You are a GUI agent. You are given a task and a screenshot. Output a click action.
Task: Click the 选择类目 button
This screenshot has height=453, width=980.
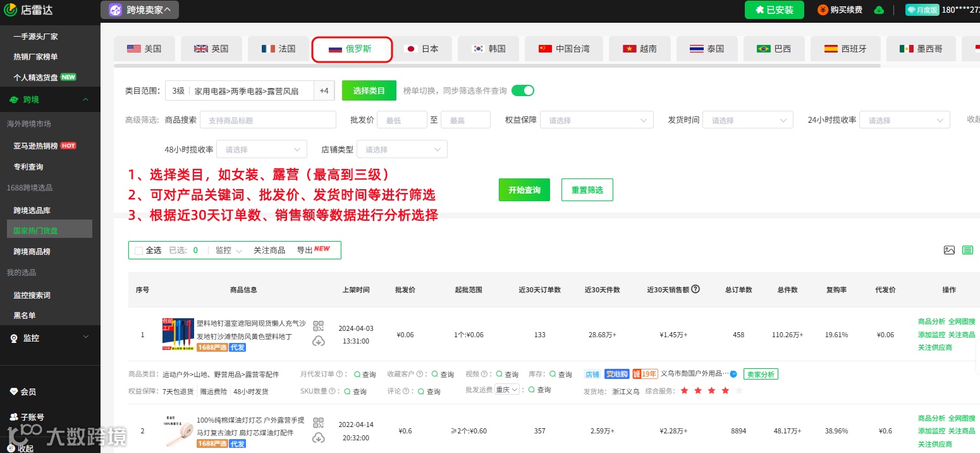(x=369, y=90)
